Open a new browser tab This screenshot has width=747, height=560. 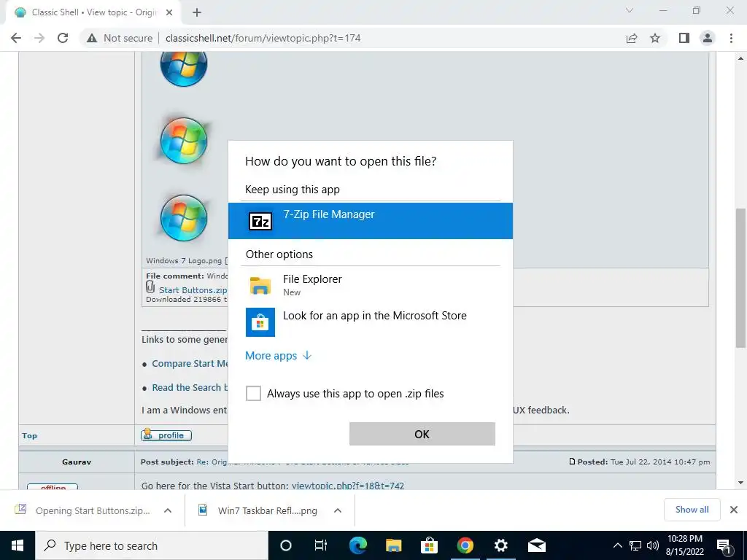point(197,12)
